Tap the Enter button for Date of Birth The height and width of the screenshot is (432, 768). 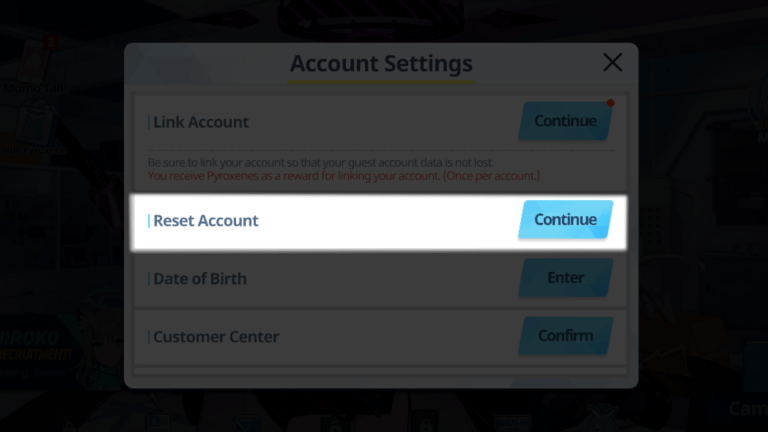(565, 278)
